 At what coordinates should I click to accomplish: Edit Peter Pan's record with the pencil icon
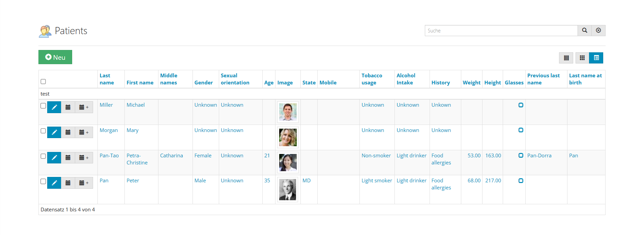coord(54,183)
